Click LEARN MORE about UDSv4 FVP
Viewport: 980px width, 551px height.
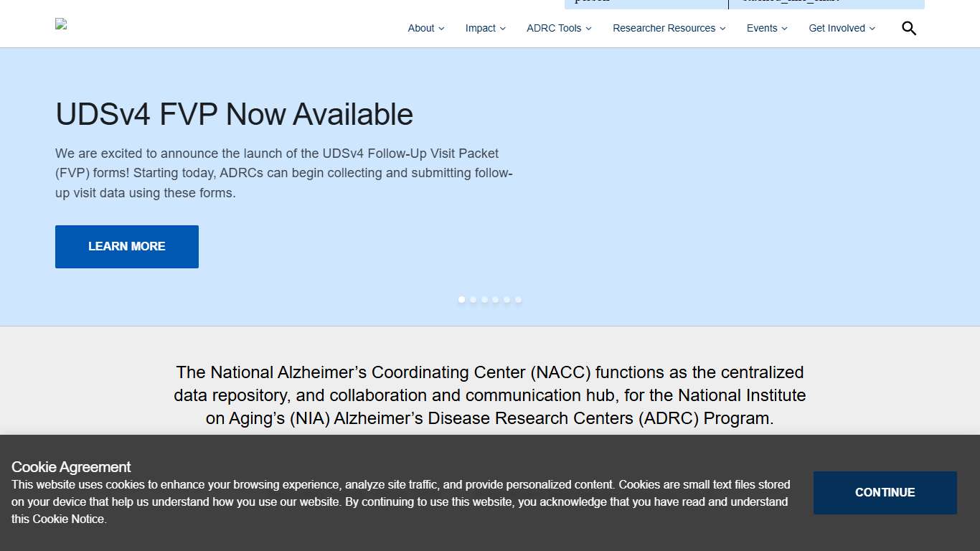click(126, 246)
